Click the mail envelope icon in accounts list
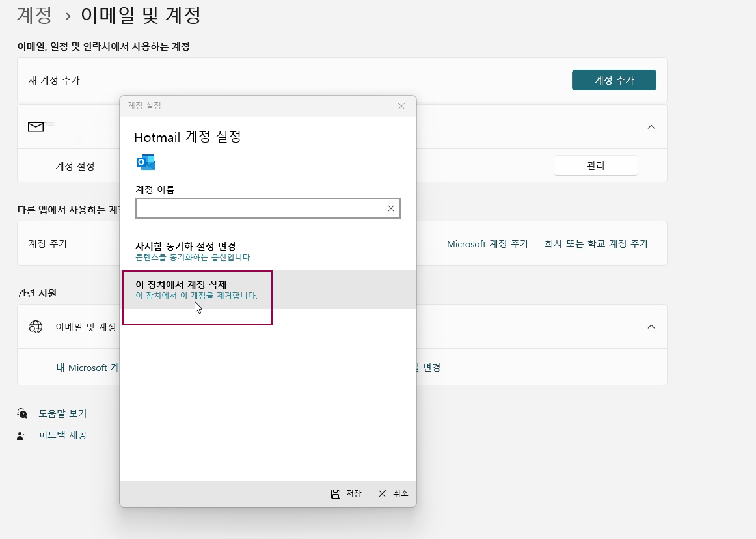Viewport: 756px width, 539px height. point(36,127)
